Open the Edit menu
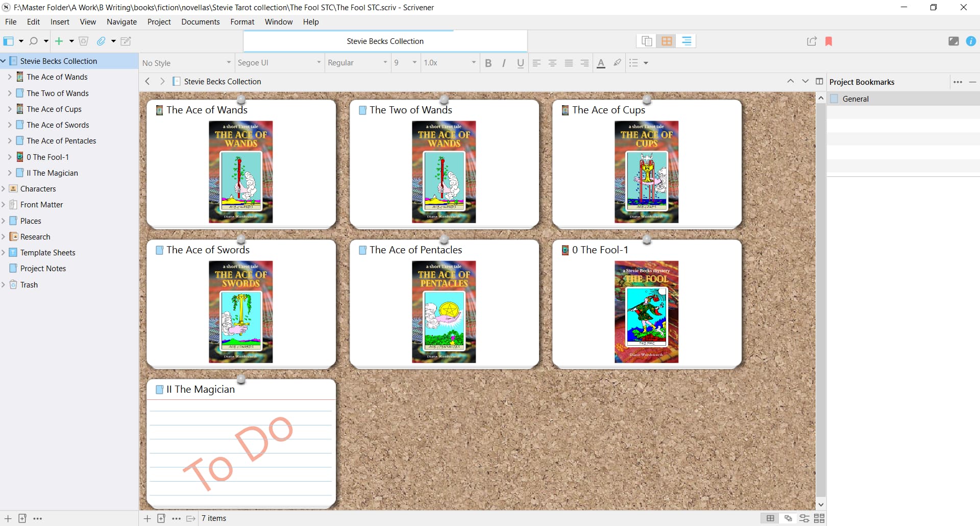Image resolution: width=980 pixels, height=526 pixels. (x=33, y=22)
